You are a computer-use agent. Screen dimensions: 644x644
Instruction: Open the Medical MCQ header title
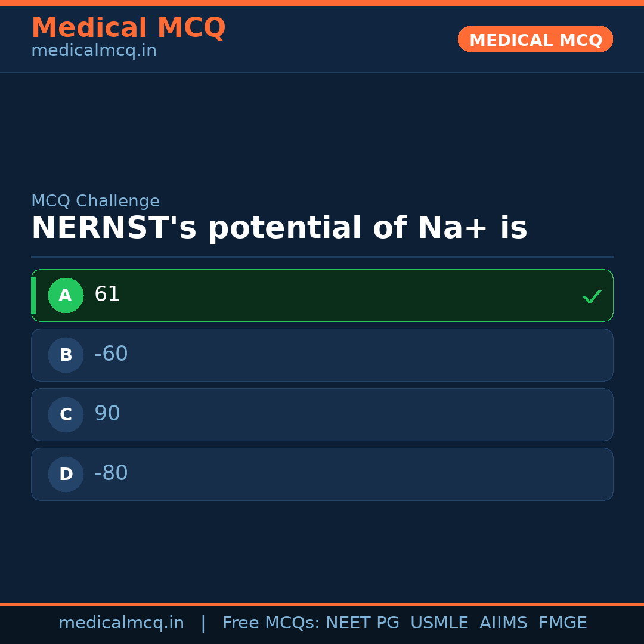click(x=128, y=28)
